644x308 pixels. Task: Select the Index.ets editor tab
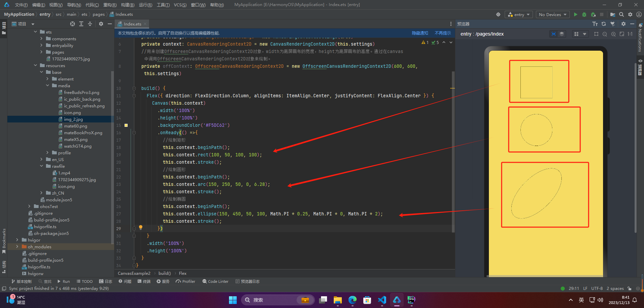[132, 24]
